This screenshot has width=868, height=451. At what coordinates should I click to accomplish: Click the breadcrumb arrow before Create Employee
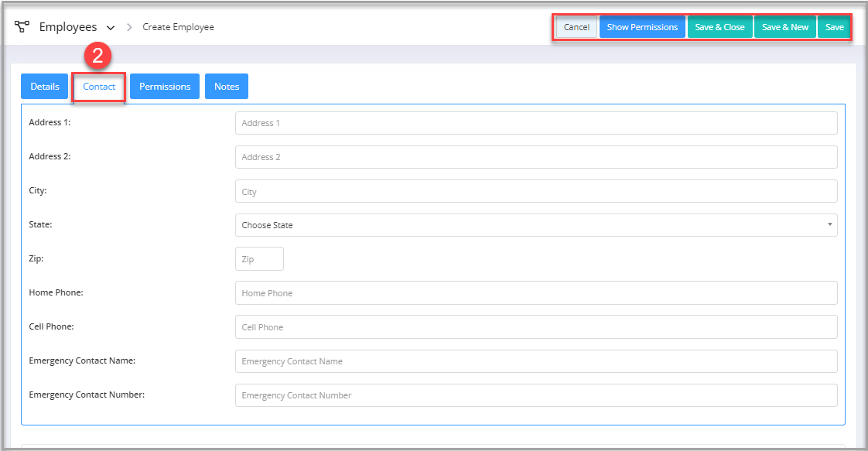130,27
